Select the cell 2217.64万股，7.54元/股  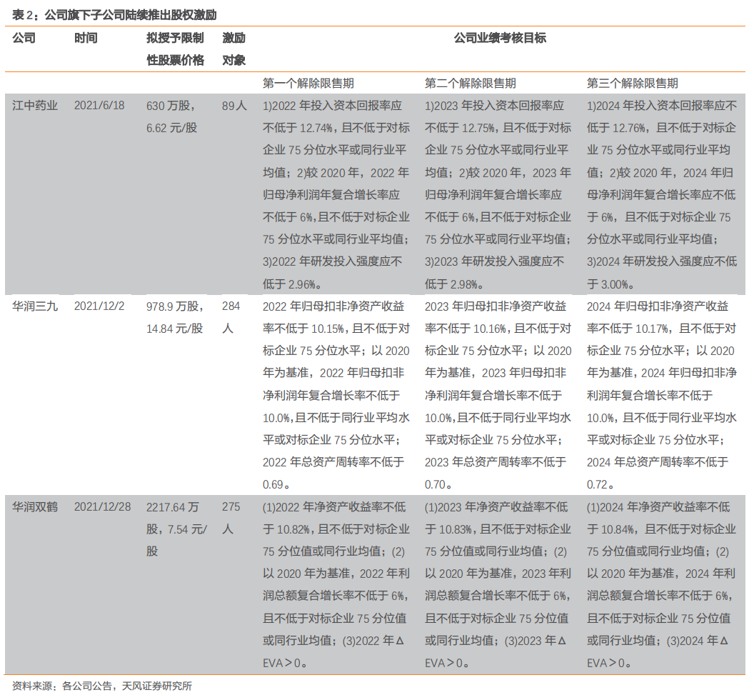[176, 529]
